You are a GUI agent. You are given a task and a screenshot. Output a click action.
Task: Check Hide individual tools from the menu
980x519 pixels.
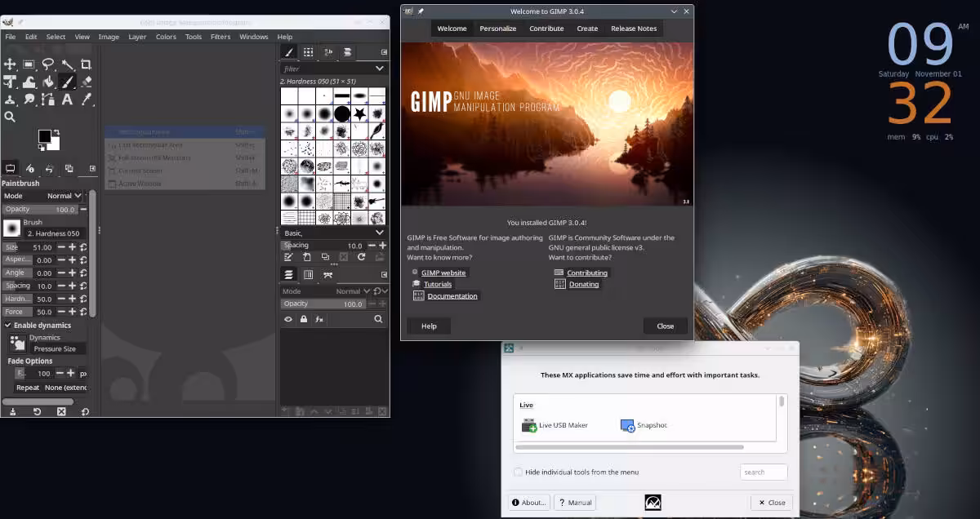[518, 472]
